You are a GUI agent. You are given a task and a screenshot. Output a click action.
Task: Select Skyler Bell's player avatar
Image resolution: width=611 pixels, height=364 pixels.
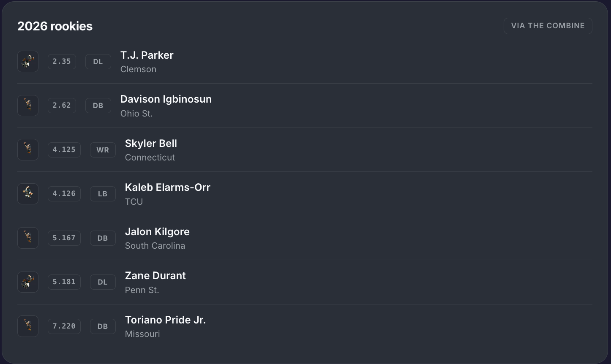(28, 150)
